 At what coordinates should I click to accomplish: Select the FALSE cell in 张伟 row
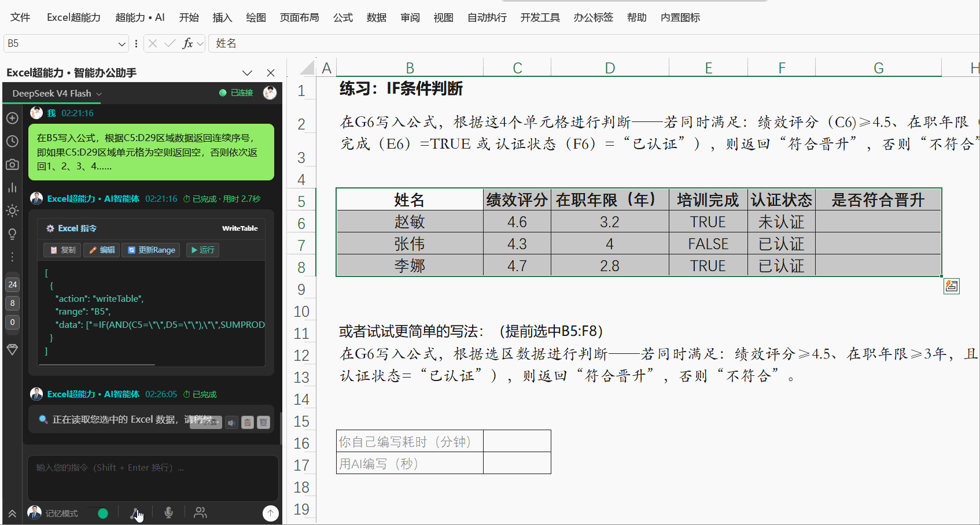(708, 244)
